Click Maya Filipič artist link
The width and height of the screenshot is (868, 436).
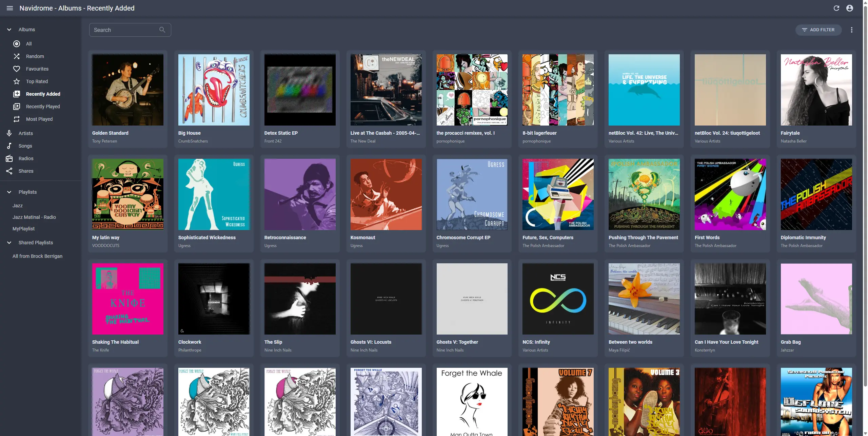(619, 350)
